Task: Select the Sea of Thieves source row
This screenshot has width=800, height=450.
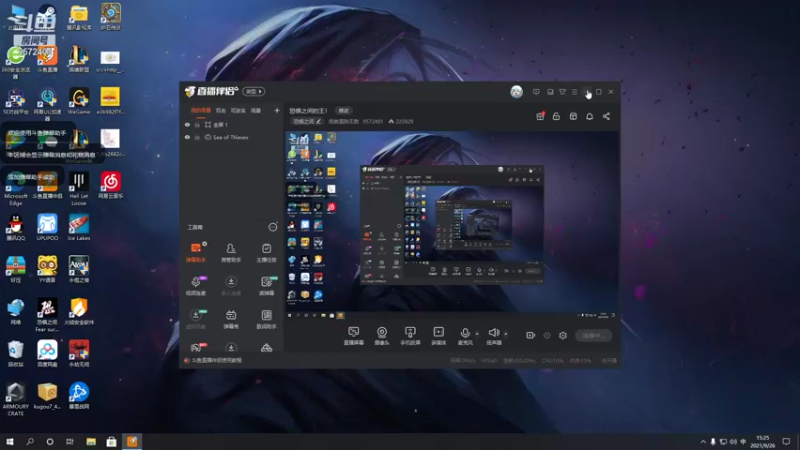Action: point(232,137)
